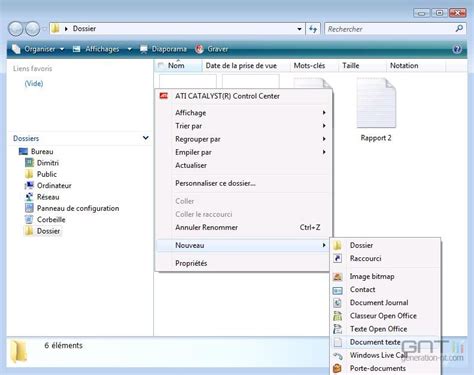The width and height of the screenshot is (474, 375).
Task: Select the Rapport 2 file thumbnail
Action: 376,103
